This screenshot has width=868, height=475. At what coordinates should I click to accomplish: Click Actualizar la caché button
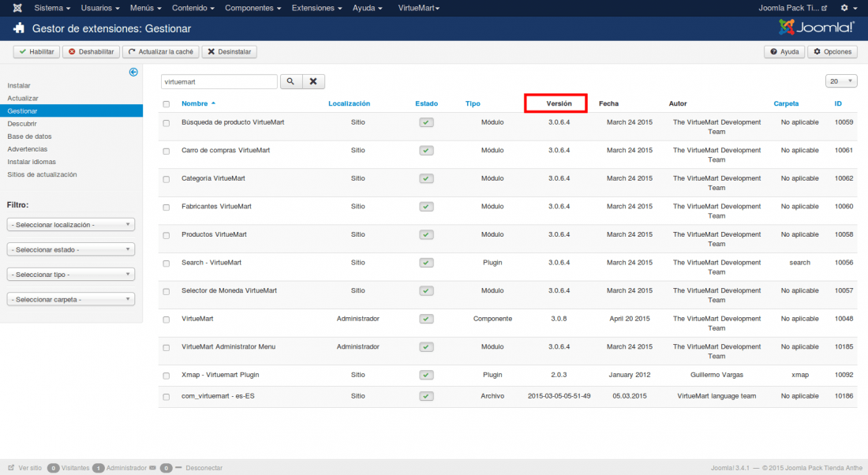[x=161, y=51]
